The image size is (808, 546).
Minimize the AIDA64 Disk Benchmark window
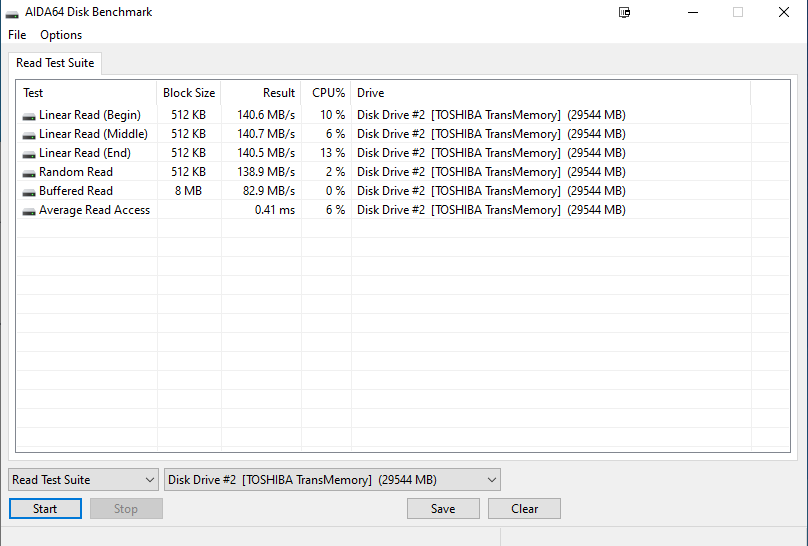pos(693,12)
